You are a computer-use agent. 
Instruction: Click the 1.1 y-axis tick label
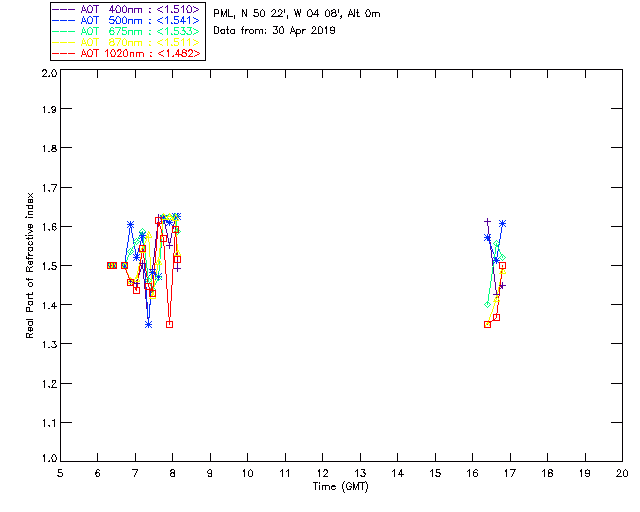49,423
